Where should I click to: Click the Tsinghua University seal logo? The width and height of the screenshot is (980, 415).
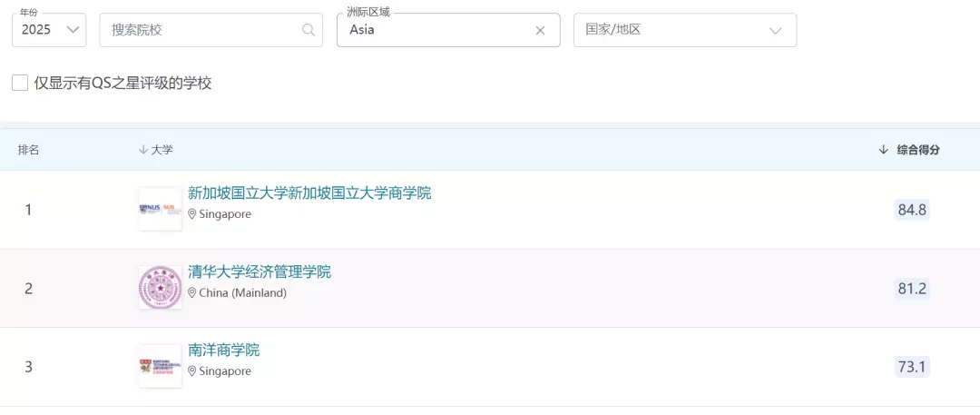(x=160, y=288)
